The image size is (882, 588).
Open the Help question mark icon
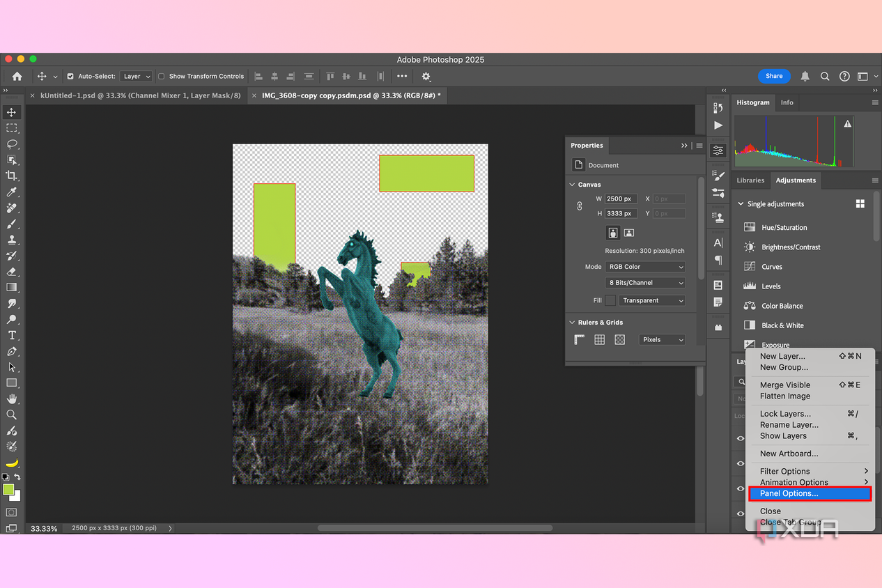(844, 76)
